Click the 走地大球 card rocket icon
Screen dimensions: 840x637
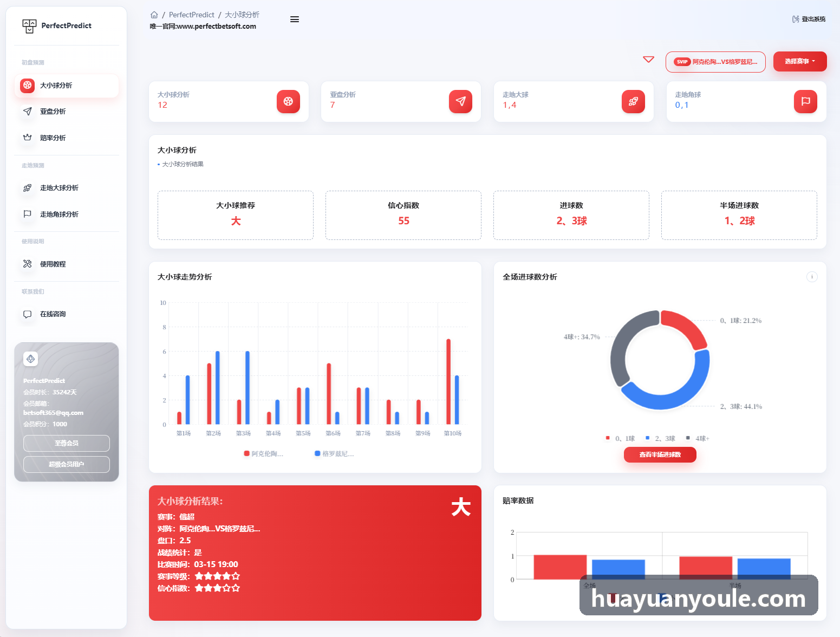tap(633, 101)
